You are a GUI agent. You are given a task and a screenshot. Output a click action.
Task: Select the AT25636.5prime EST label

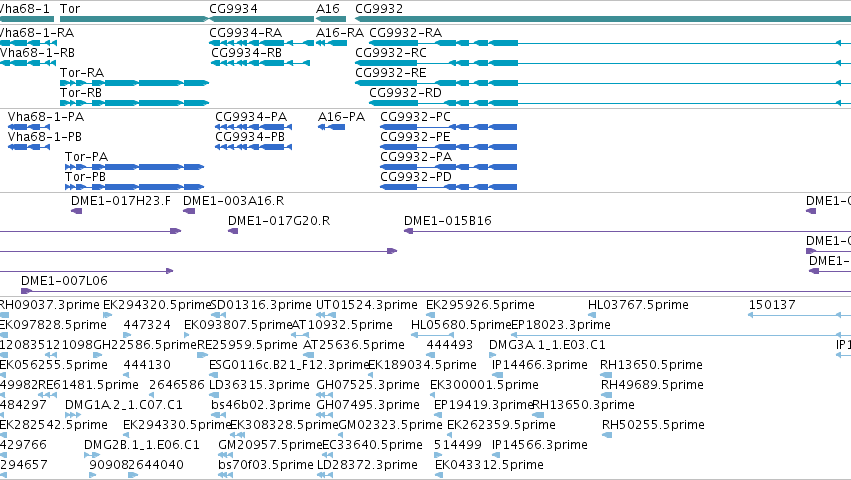pyautogui.click(x=354, y=345)
